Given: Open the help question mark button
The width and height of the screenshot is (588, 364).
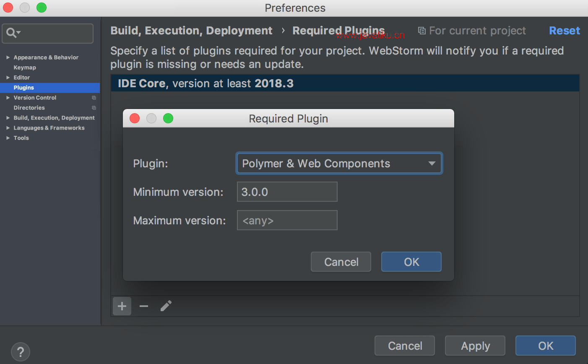Looking at the screenshot, I should click(x=21, y=352).
